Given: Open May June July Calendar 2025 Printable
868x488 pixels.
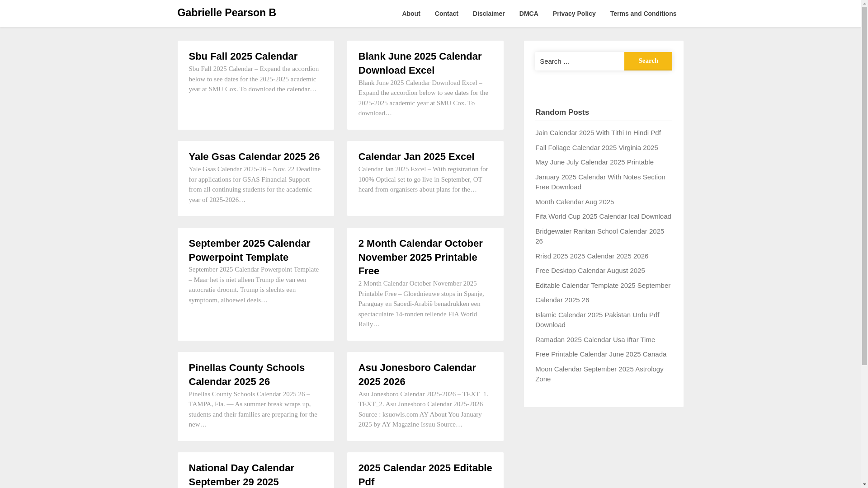Looking at the screenshot, I should pos(594,162).
